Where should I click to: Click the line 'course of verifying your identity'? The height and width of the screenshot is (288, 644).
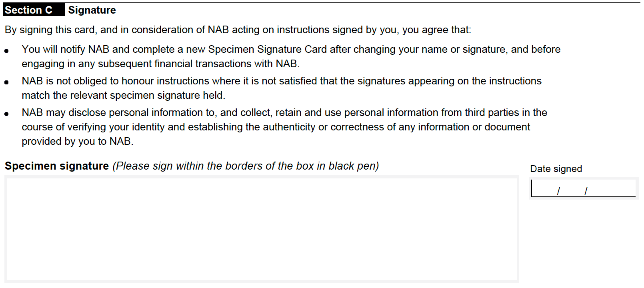[276, 127]
